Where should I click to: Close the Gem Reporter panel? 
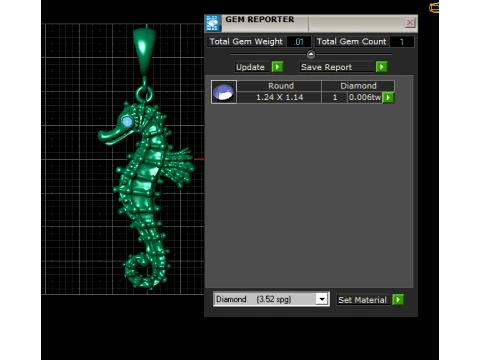pyautogui.click(x=410, y=23)
